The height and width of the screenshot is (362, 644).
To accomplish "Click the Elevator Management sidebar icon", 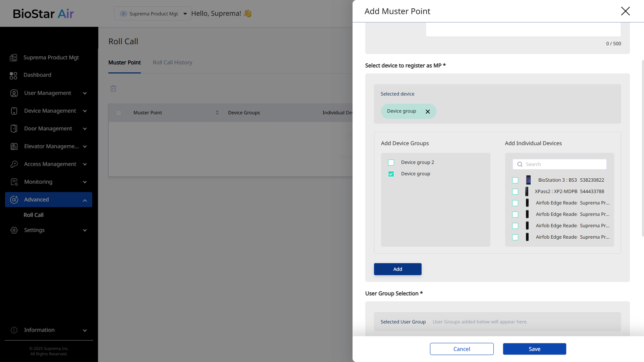I will coord(14,146).
